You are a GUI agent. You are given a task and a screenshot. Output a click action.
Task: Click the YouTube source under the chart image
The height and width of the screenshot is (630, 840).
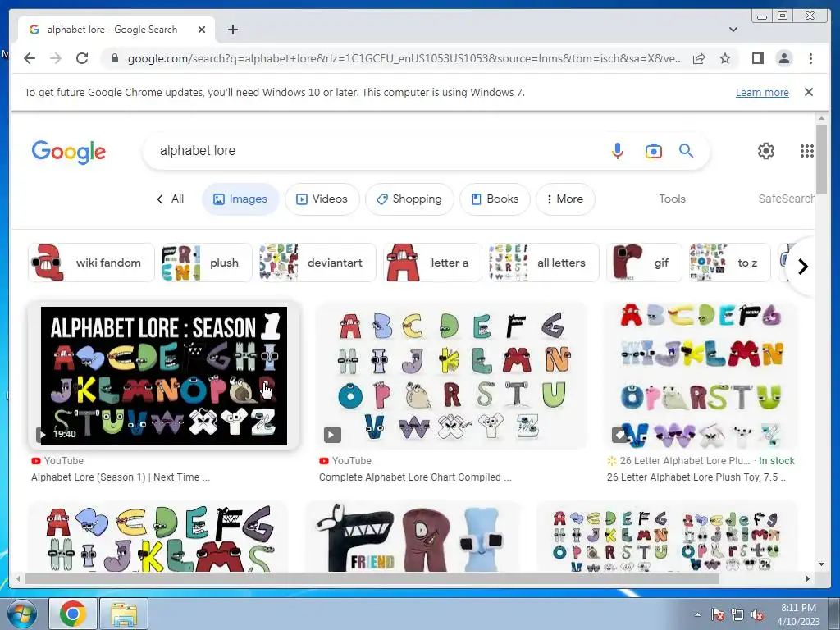(345, 461)
